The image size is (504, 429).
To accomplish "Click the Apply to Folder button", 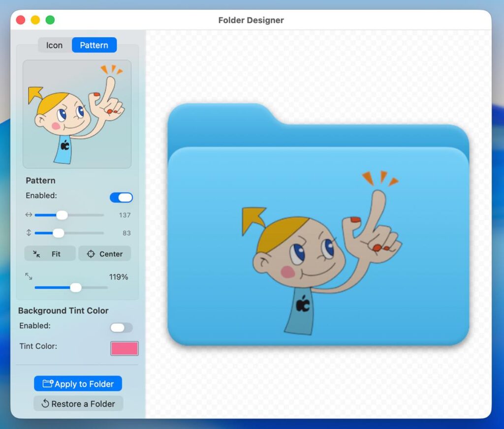I will tap(78, 384).
